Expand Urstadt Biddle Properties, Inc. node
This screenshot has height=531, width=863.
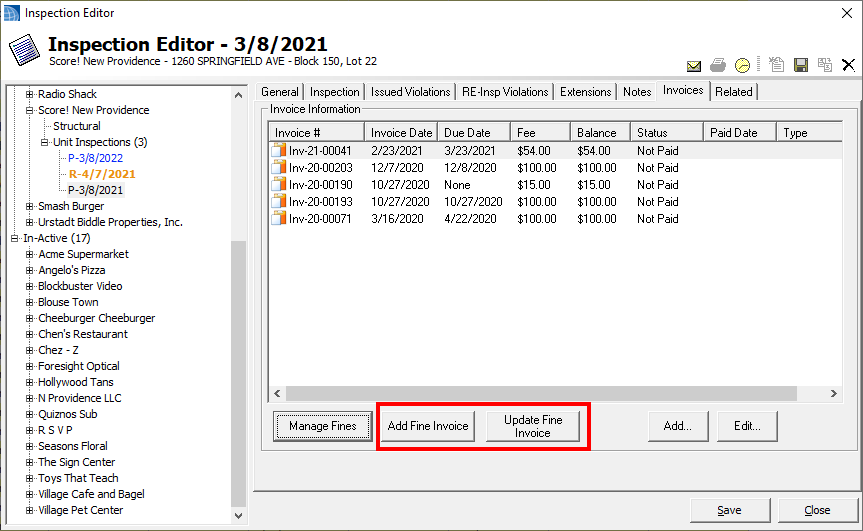pyautogui.click(x=30, y=222)
